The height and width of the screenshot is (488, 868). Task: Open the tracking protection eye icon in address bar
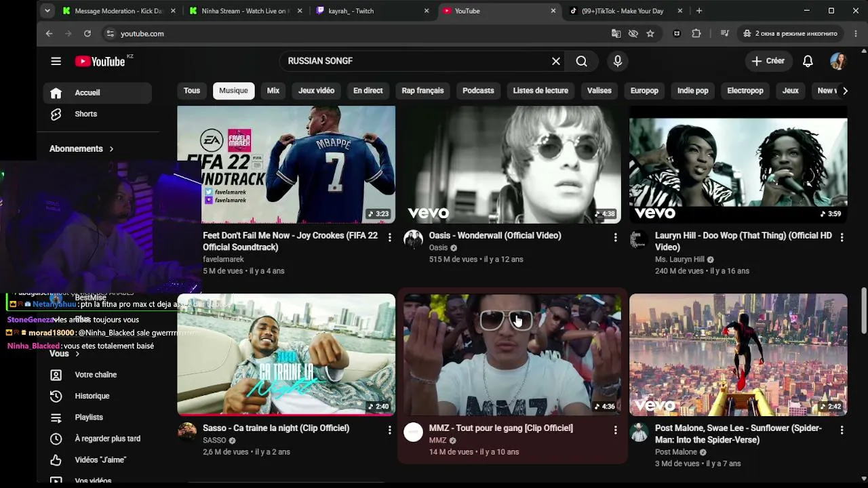click(633, 33)
